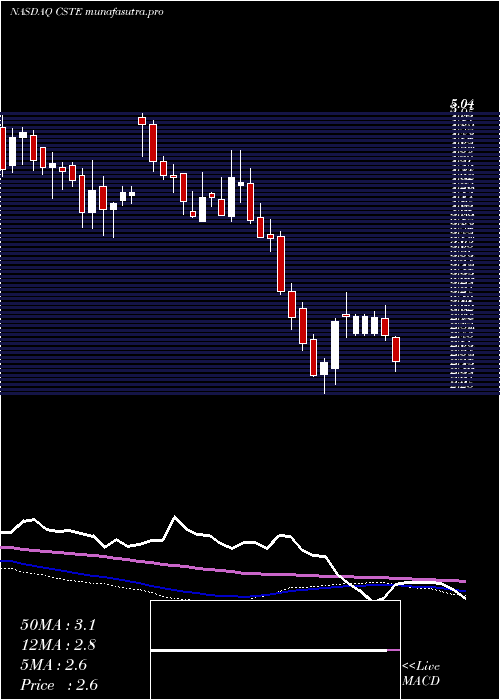The height and width of the screenshot is (700, 500).
Task: Click the Price : 2.6 value
Action: 59,685
